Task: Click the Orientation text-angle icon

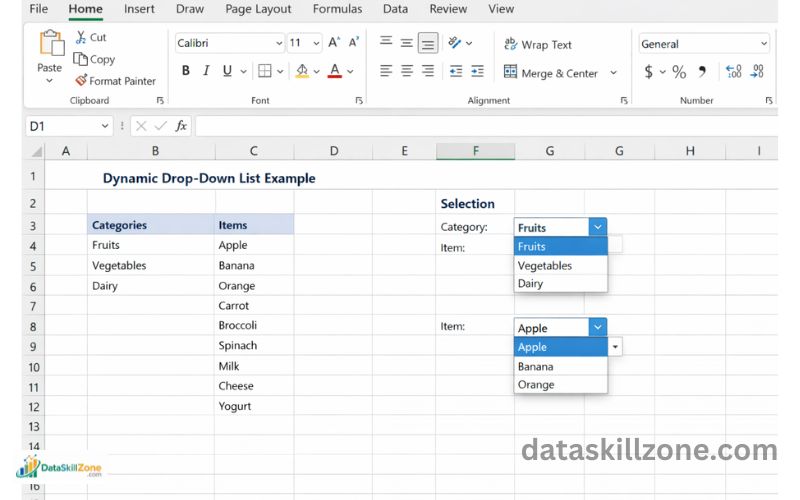Action: pyautogui.click(x=455, y=43)
